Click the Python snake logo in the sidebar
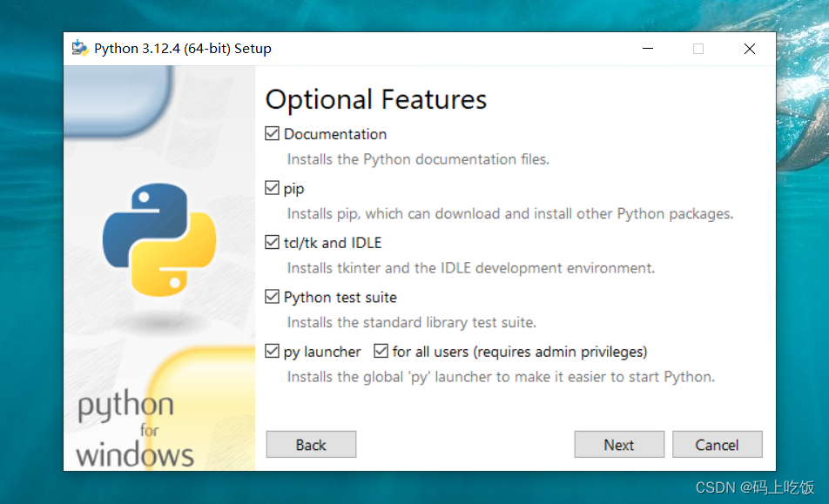829x504 pixels. [159, 239]
